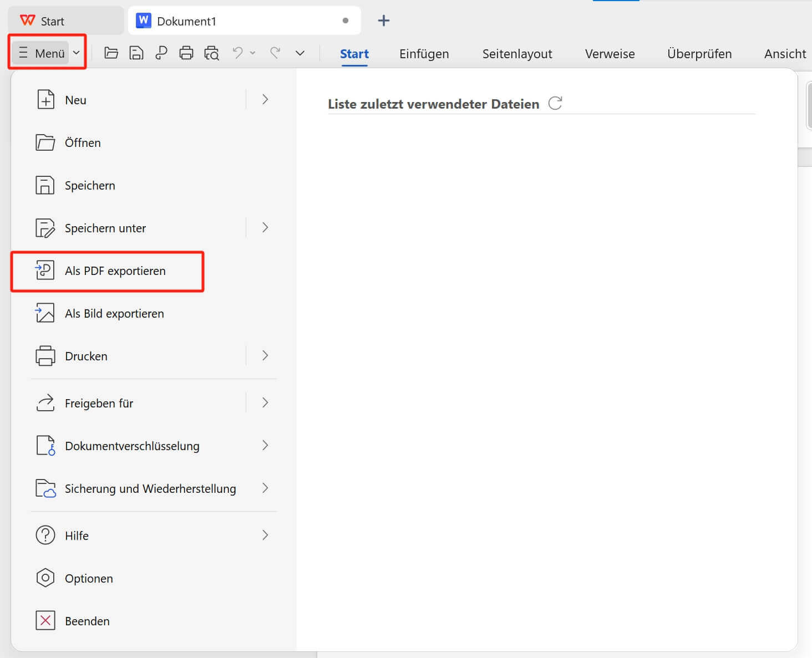Click the Menü button
812x658 pixels.
click(x=48, y=53)
